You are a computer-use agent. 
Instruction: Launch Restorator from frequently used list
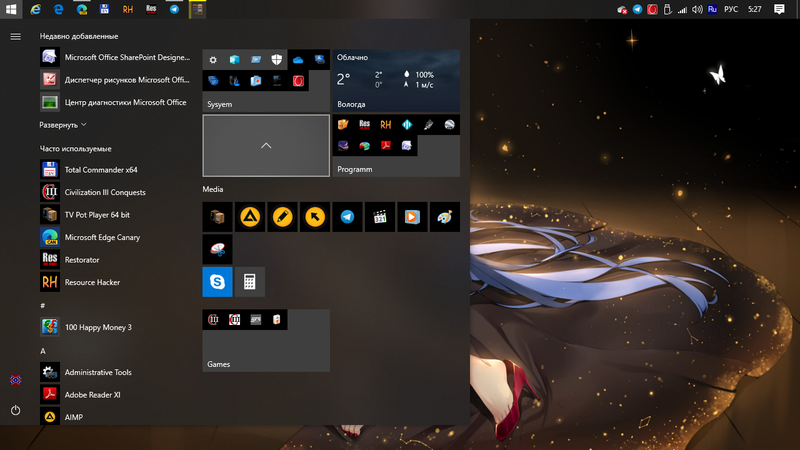(x=116, y=260)
